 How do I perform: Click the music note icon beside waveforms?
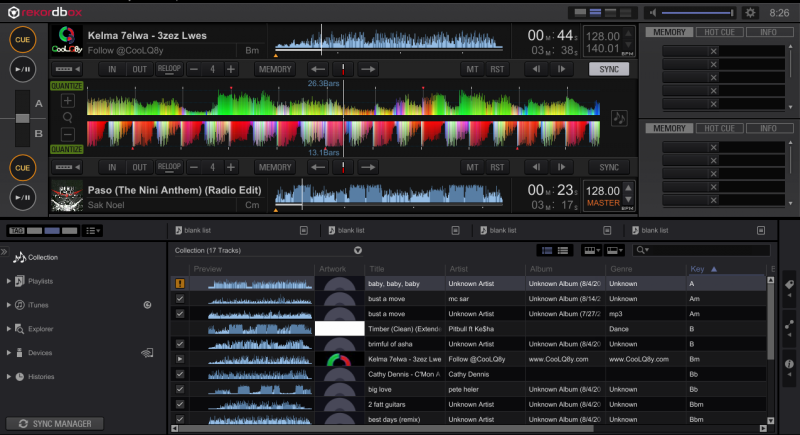pyautogui.click(x=619, y=118)
